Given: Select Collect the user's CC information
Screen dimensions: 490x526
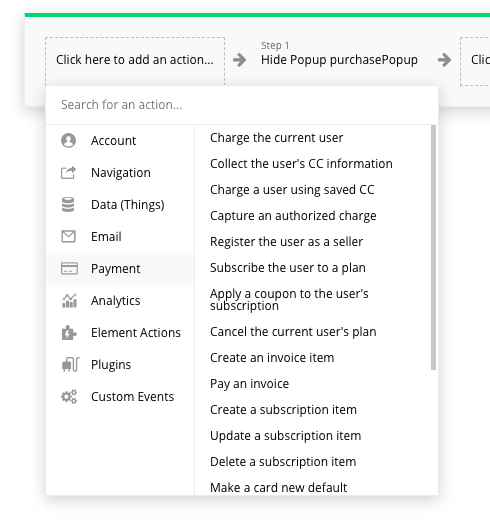Looking at the screenshot, I should [301, 164].
